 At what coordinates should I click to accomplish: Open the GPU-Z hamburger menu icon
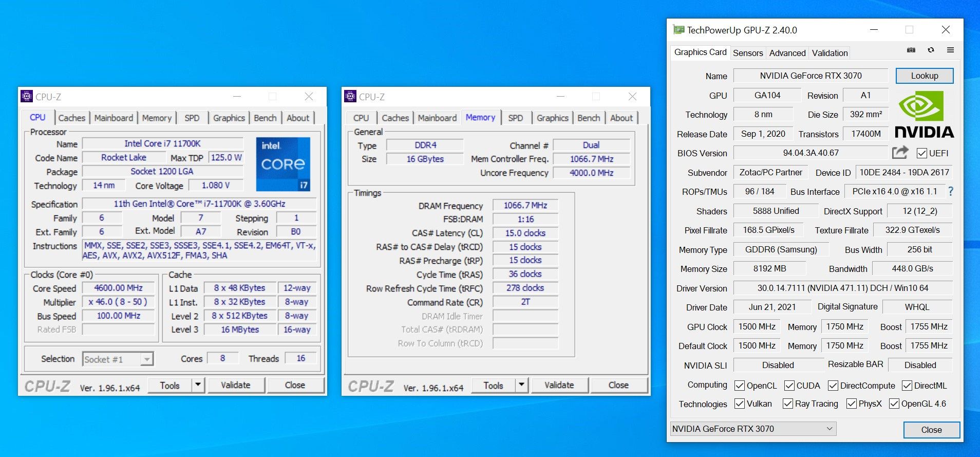coord(950,50)
